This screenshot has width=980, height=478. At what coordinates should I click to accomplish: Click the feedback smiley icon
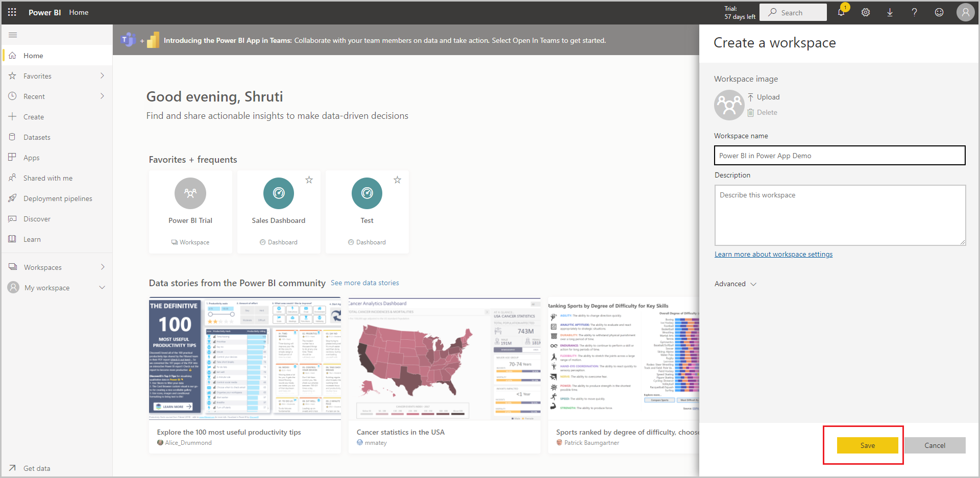click(x=939, y=12)
